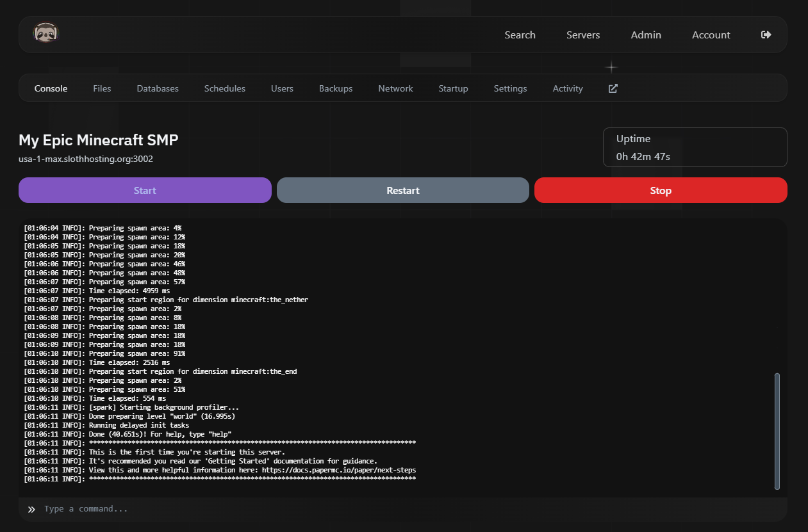
Task: Go to the Account page
Action: (x=711, y=35)
